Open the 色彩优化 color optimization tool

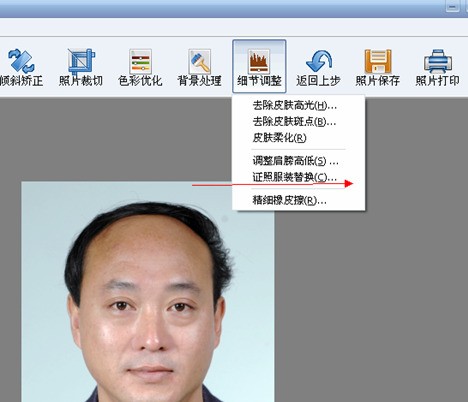[x=140, y=67]
